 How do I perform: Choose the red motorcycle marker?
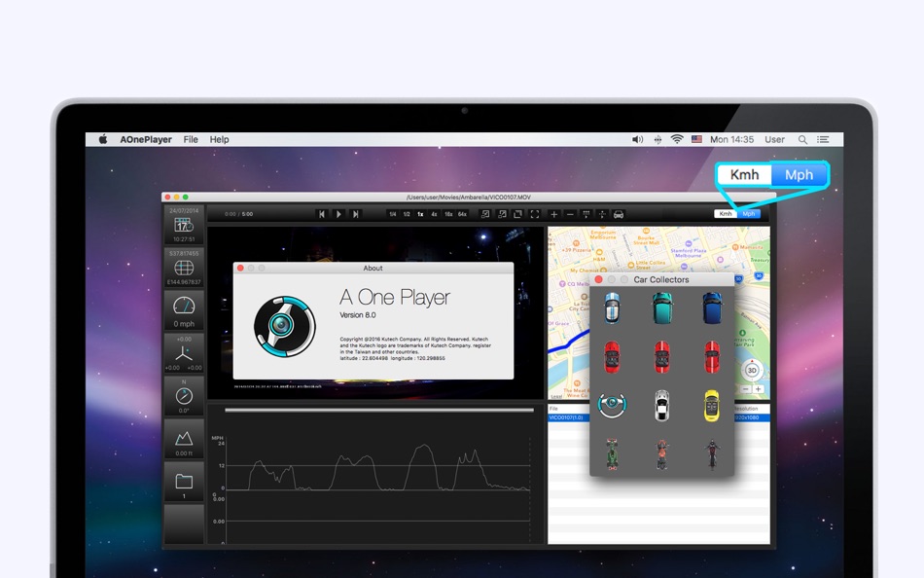click(x=661, y=453)
